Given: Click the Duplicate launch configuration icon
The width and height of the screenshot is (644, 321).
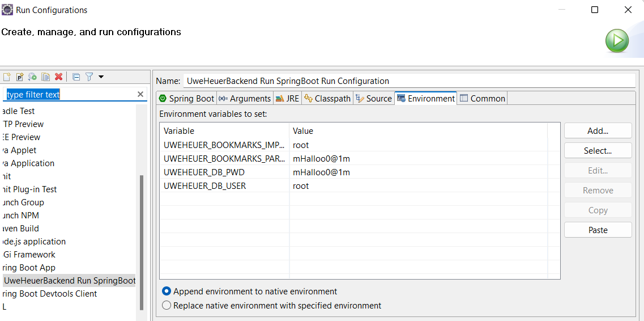Looking at the screenshot, I should tap(45, 77).
